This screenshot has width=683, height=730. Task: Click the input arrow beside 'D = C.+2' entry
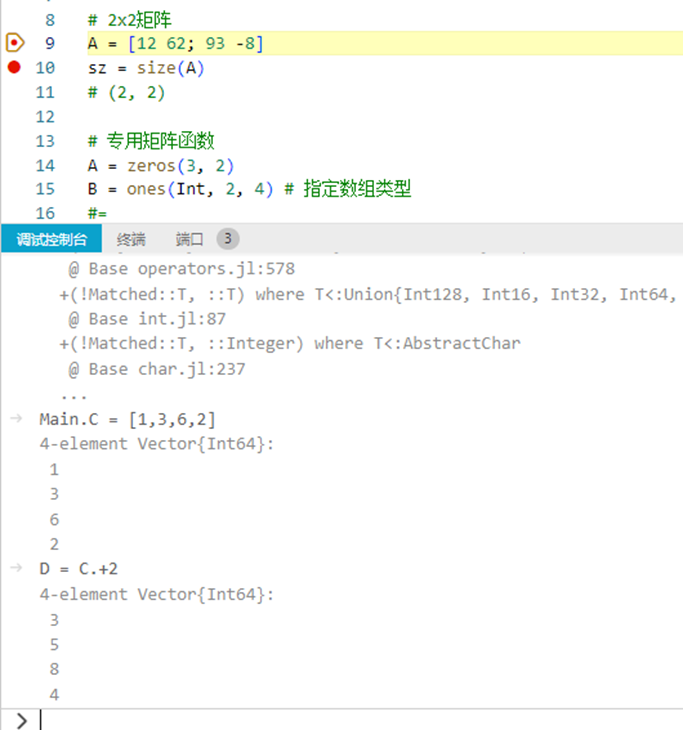tap(16, 568)
